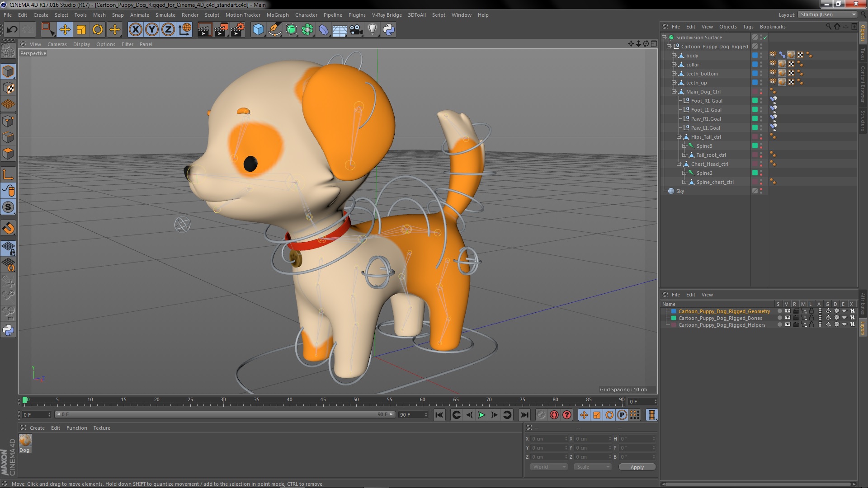Open the Layers side tab
This screenshot has height=488, width=868.
(863, 328)
